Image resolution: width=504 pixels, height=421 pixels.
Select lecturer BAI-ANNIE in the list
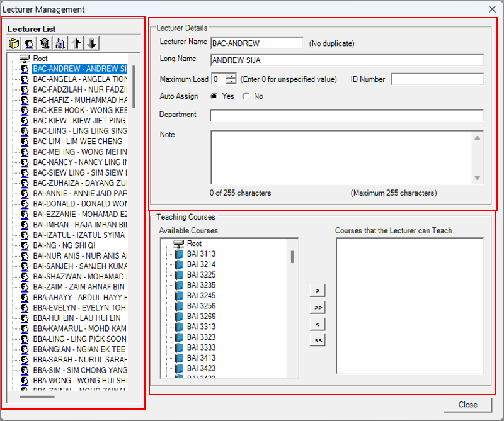click(80, 193)
